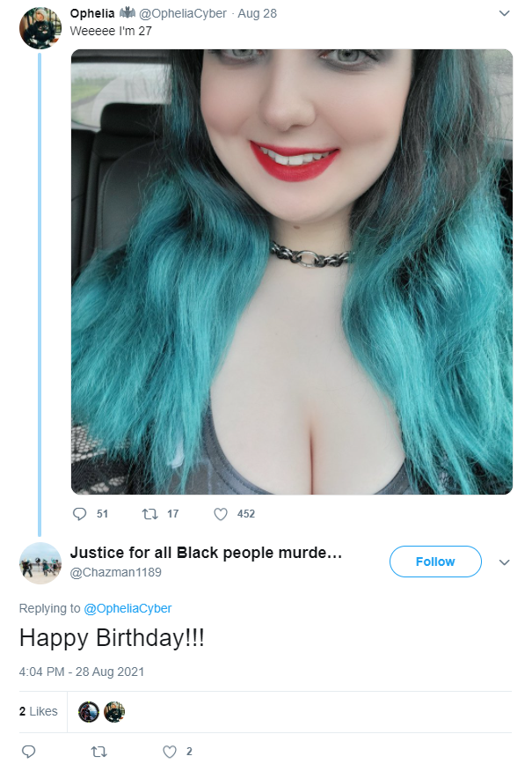Open the second liker's avatar

tap(114, 712)
